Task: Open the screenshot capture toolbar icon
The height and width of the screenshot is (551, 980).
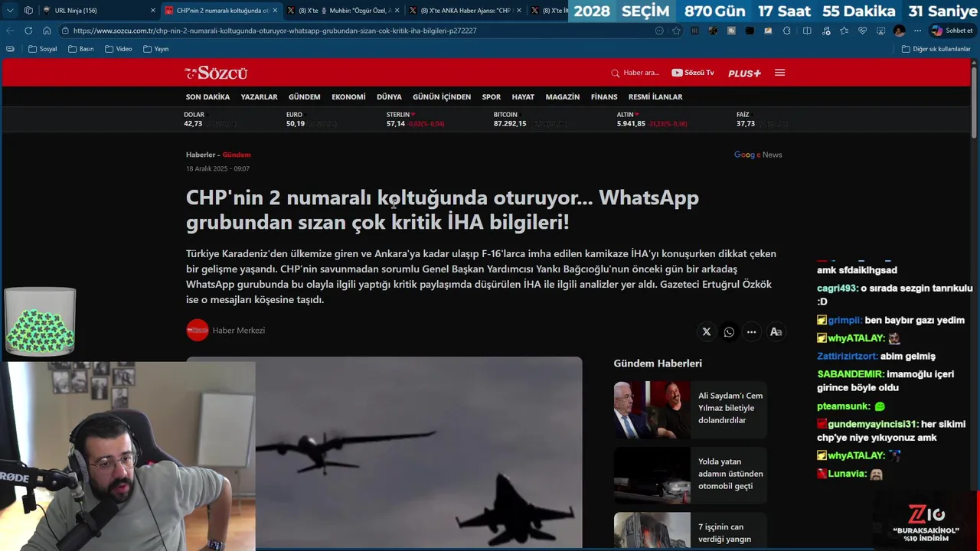Action: tap(880, 31)
